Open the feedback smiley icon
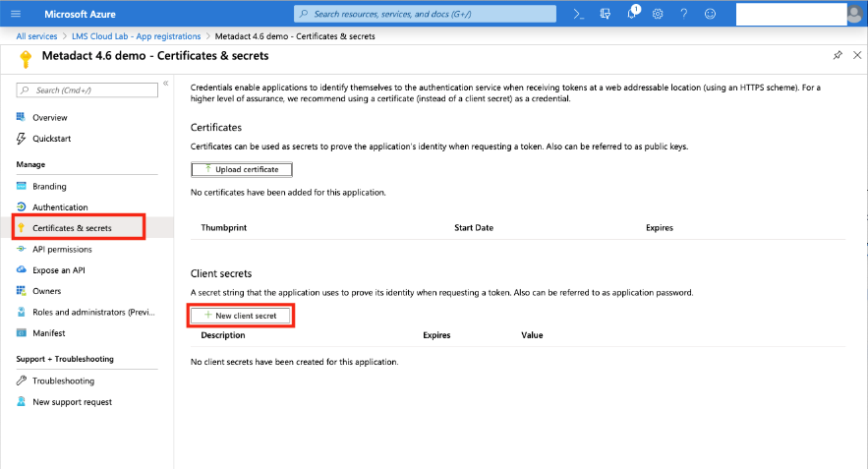 click(710, 14)
